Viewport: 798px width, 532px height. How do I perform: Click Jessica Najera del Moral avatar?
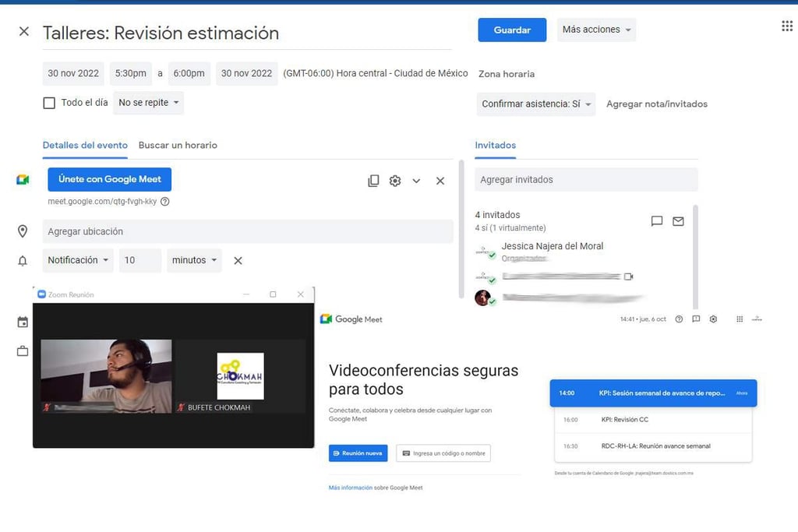point(485,252)
